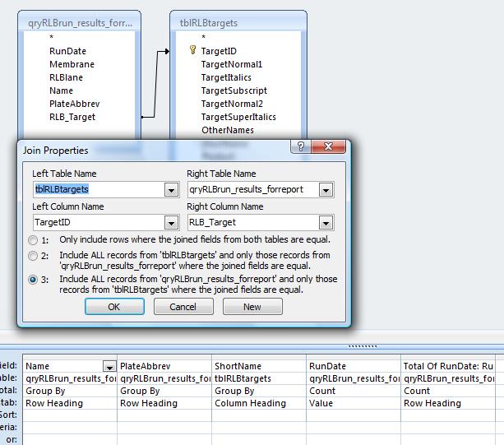Select TargetSuperItalics in tblRLBtargets list
The height and width of the screenshot is (445, 504).
pos(238,117)
